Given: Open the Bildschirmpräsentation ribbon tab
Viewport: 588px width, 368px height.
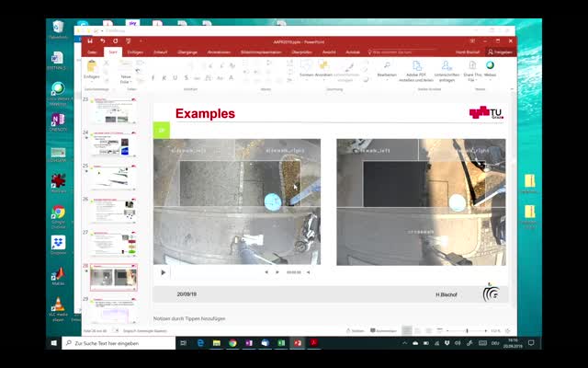Looking at the screenshot, I should pos(261,52).
